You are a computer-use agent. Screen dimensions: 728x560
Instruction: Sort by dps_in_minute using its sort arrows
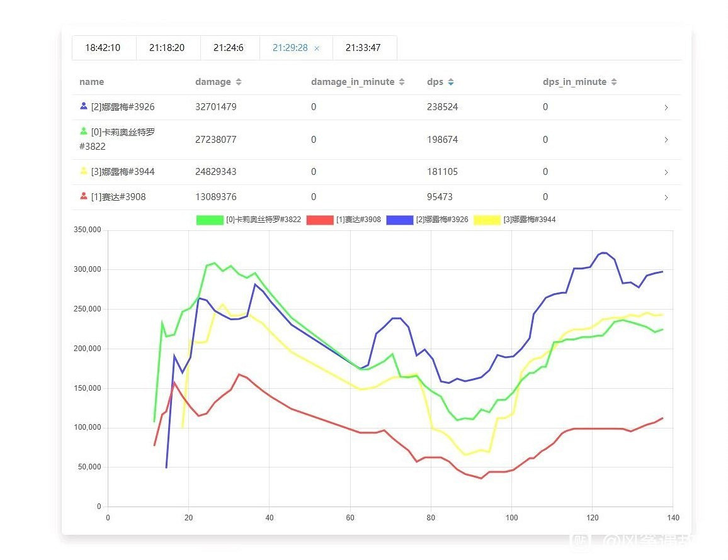click(x=614, y=82)
